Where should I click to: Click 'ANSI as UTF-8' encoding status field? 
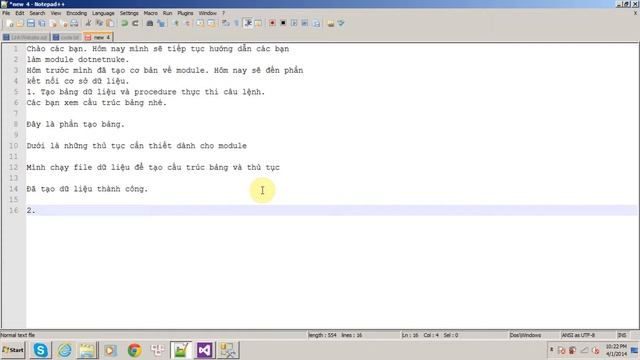tap(578, 335)
